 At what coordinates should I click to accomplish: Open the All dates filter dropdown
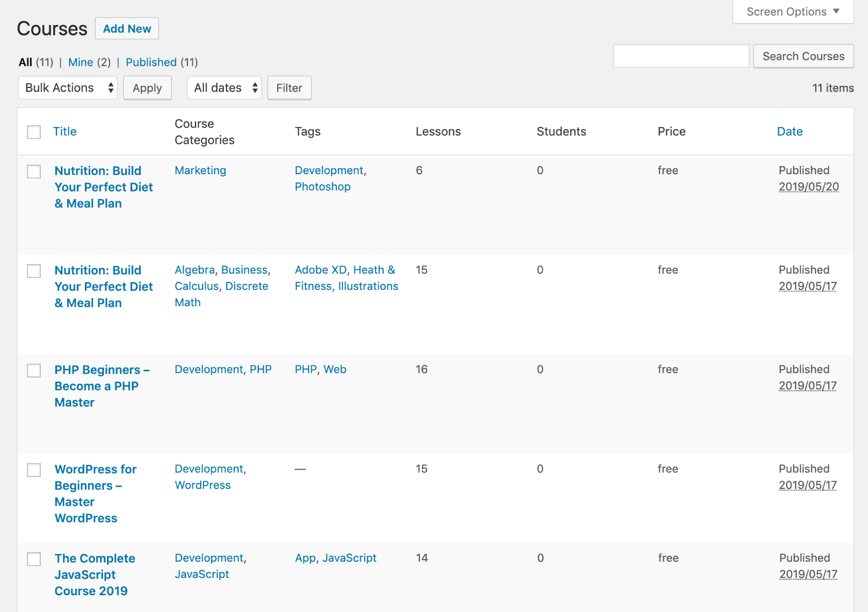coord(224,88)
